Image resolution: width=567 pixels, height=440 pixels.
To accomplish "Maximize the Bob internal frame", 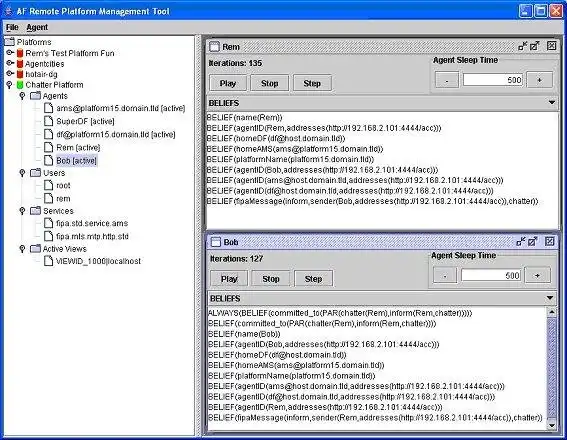I will 533,241.
